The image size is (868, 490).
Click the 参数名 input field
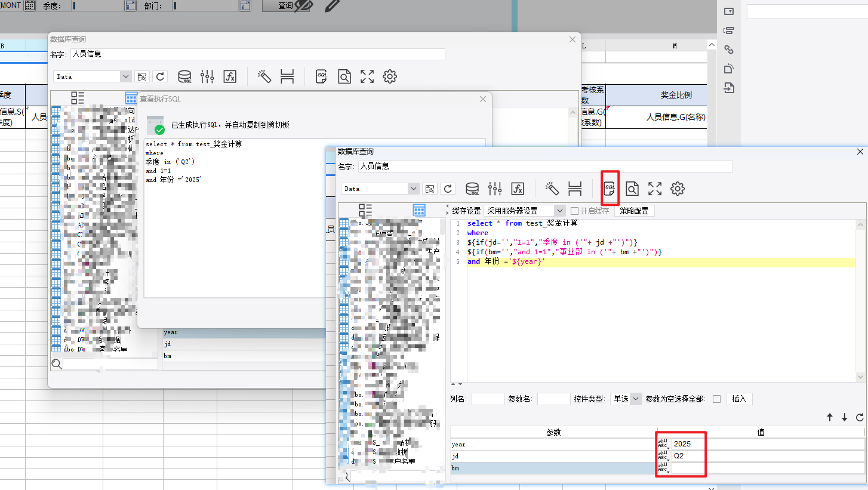pos(553,399)
